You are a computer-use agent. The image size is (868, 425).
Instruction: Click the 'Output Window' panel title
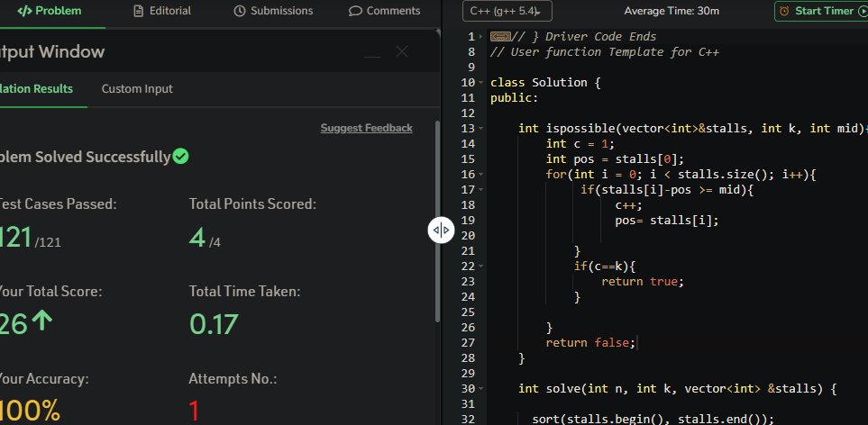click(52, 52)
